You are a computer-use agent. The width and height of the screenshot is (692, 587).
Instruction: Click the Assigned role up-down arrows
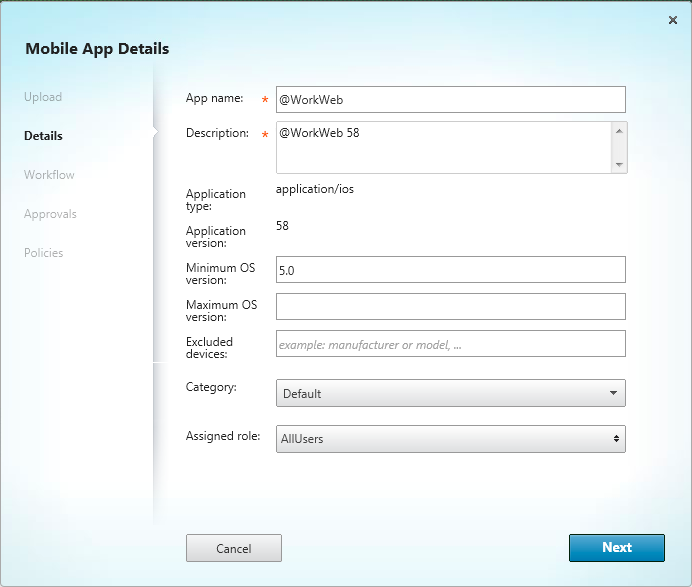point(615,439)
